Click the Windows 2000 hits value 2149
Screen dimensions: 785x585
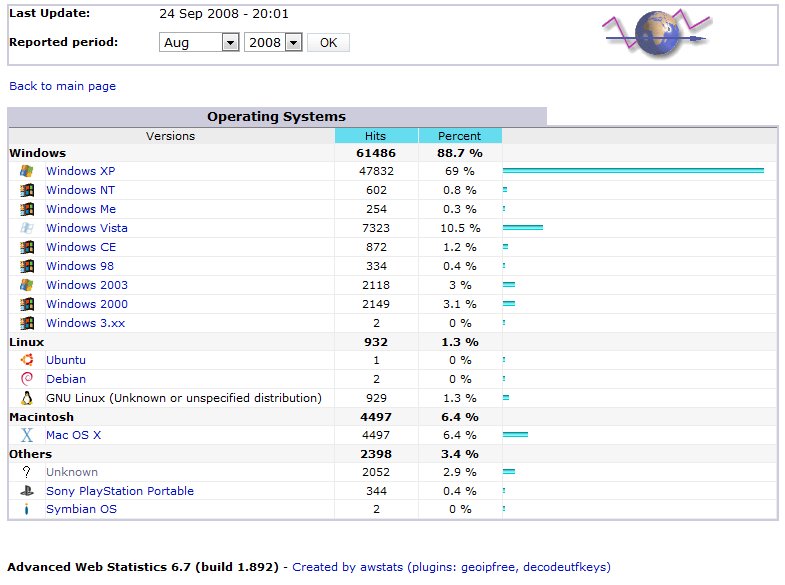click(x=376, y=304)
